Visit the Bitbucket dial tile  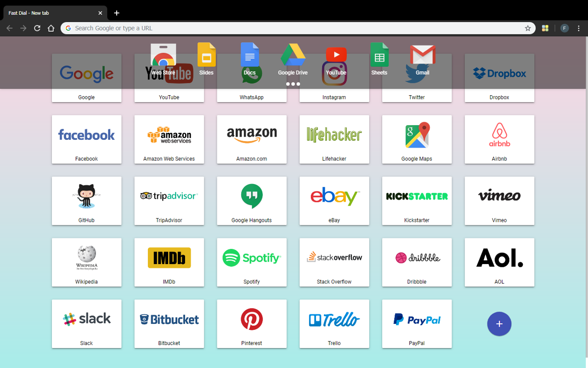point(169,323)
